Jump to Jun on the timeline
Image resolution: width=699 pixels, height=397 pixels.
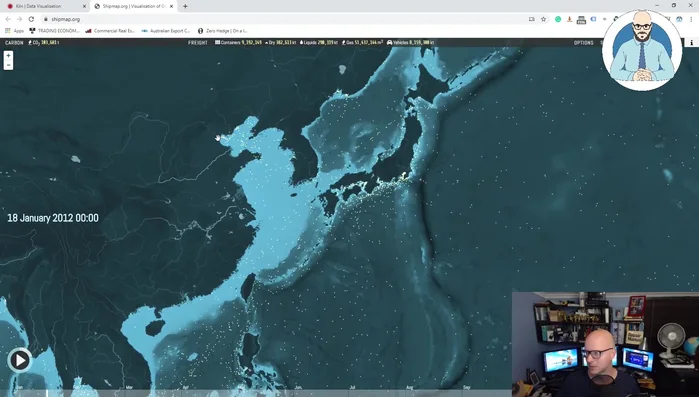click(x=298, y=387)
